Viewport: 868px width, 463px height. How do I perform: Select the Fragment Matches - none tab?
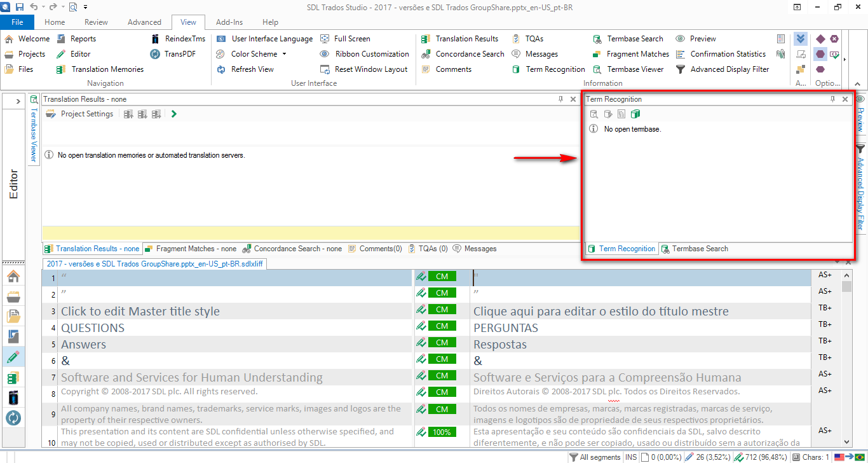point(191,249)
